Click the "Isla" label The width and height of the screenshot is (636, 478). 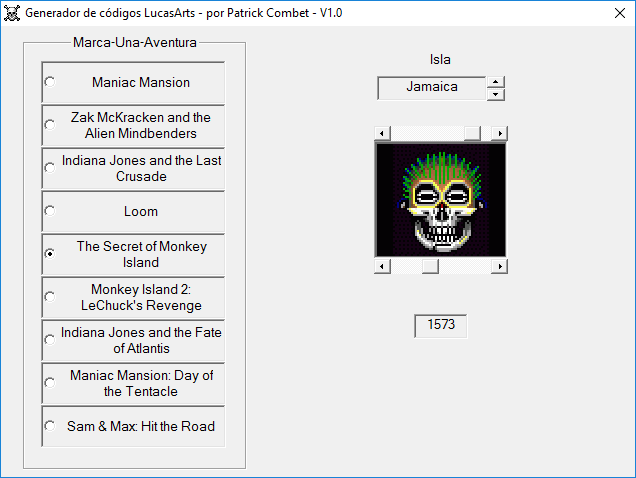440,60
